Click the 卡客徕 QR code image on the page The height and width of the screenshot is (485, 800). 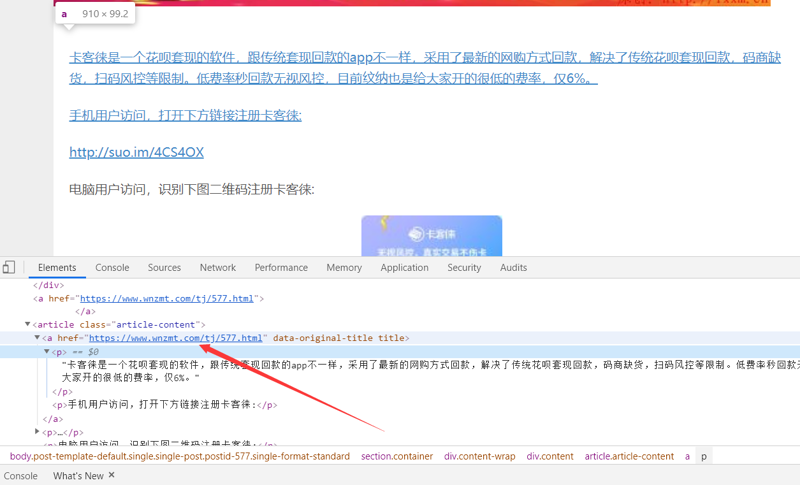click(x=432, y=236)
